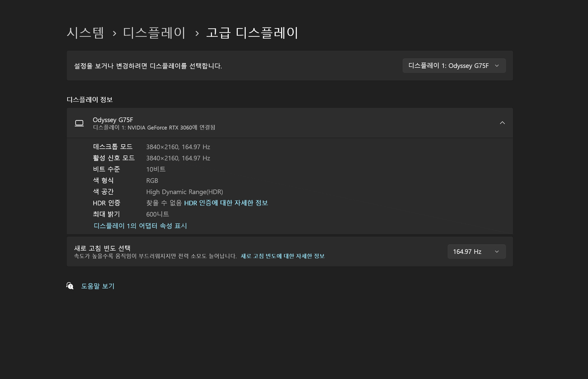The image size is (588, 379).
Task: Go back to the 시스템 breadcrumb
Action: [x=85, y=33]
